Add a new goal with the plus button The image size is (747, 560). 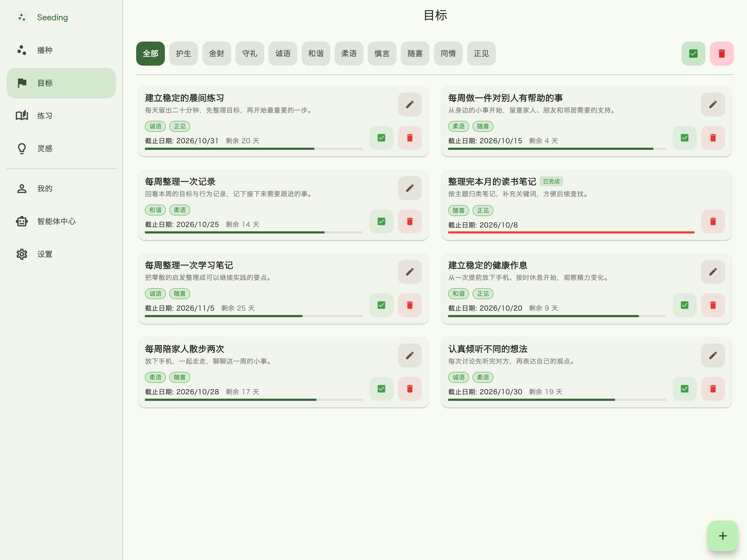pos(722,536)
